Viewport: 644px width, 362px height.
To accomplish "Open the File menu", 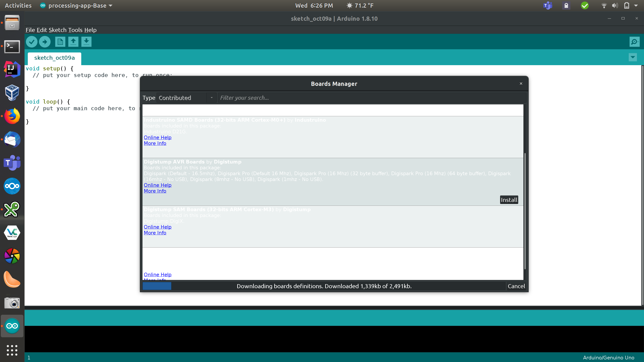I will coord(29,30).
